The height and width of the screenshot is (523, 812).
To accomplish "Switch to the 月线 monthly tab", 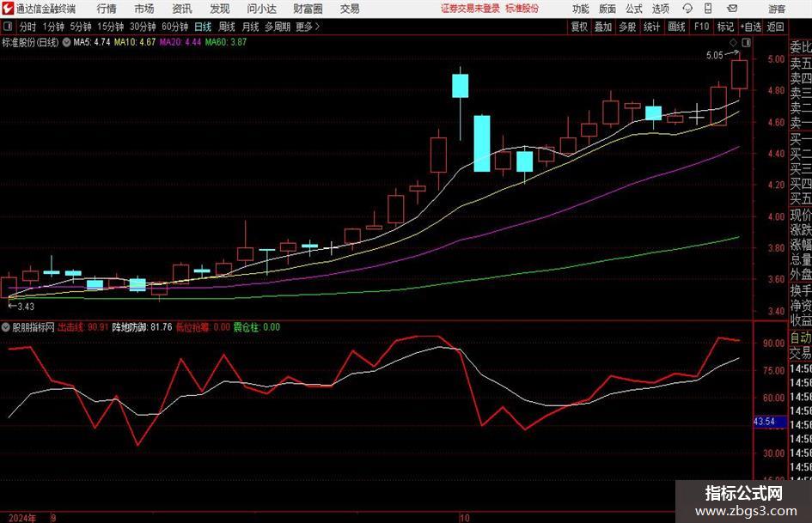I will pos(250,27).
